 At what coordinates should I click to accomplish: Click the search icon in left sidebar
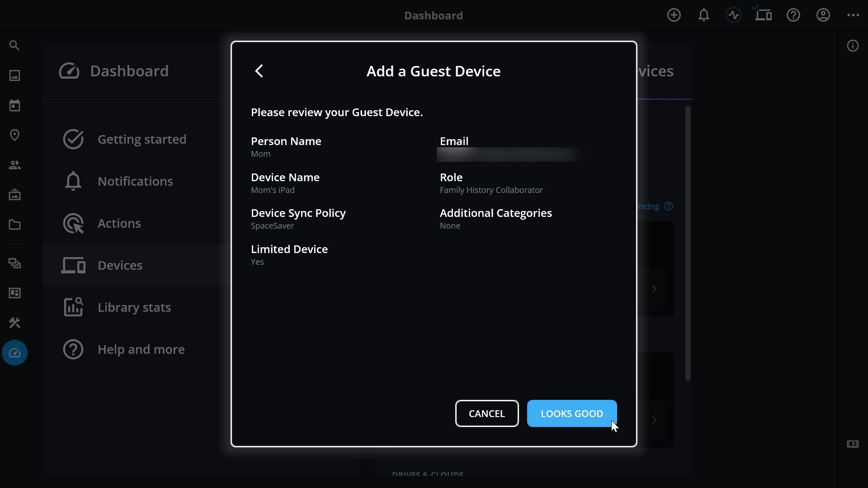click(x=14, y=46)
